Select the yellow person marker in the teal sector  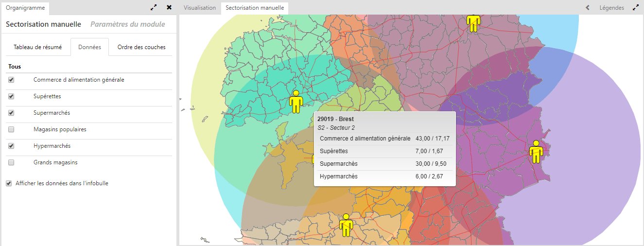pyautogui.click(x=296, y=101)
